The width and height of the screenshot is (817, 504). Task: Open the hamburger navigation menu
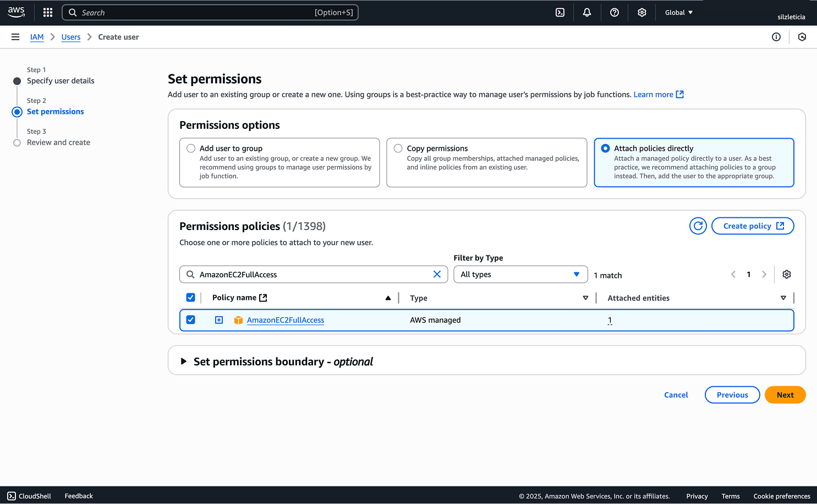[x=15, y=37]
